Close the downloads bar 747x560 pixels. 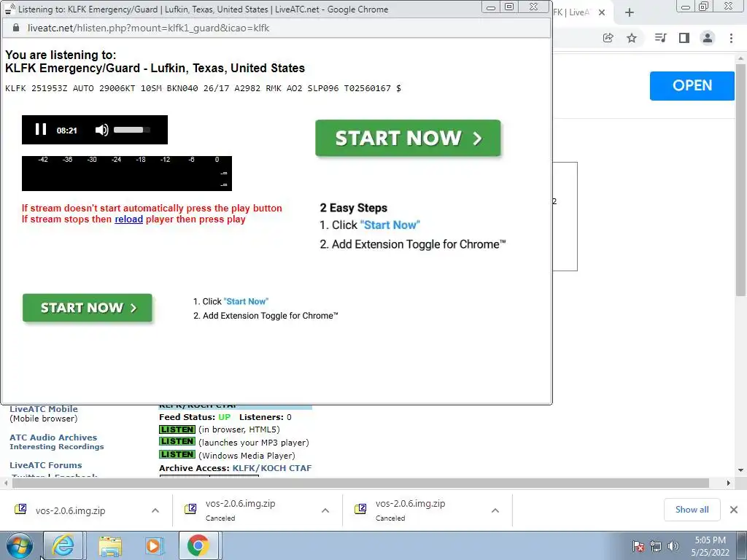point(734,510)
